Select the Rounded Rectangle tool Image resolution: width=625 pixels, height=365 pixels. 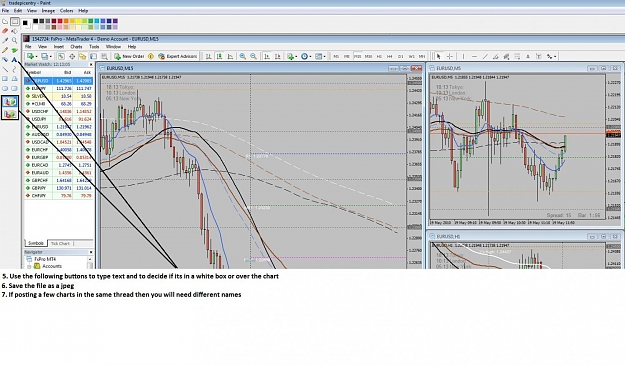click(x=14, y=88)
